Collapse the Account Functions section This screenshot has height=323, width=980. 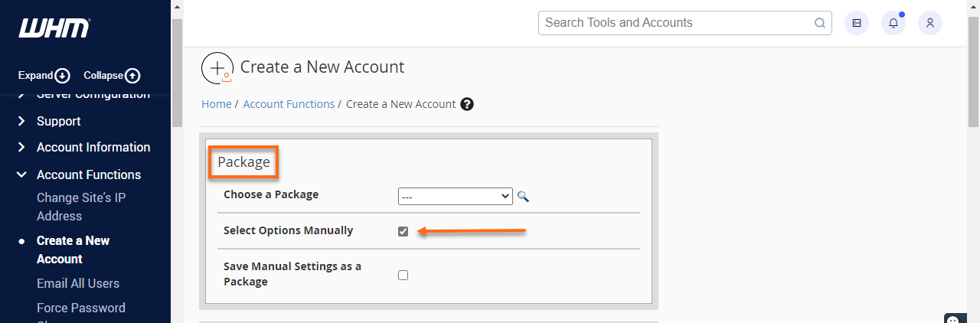(89, 175)
